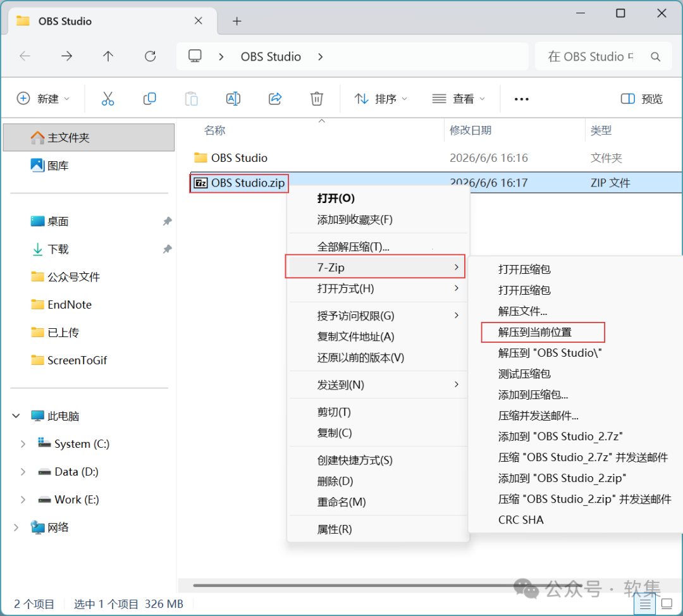This screenshot has width=683, height=616.
Task: Go up one folder level
Action: [108, 56]
